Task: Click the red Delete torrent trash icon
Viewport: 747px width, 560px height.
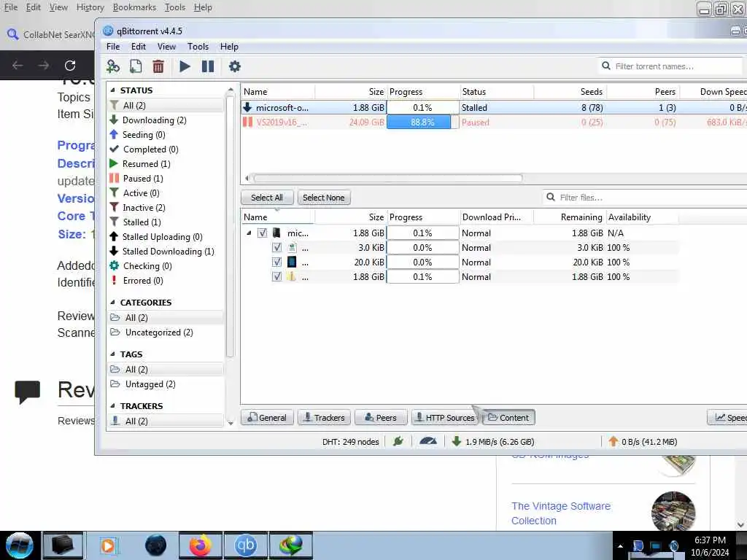Action: (x=158, y=66)
